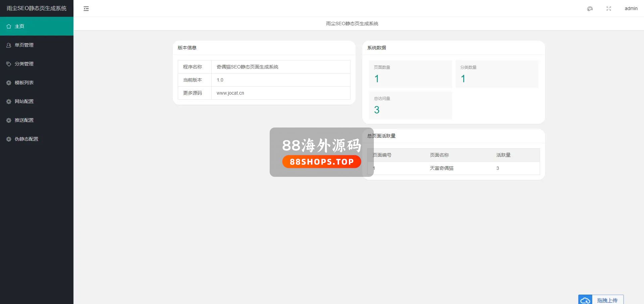This screenshot has height=304, width=644.
Task: Click the 总访问量 statistic card
Action: coord(410,105)
